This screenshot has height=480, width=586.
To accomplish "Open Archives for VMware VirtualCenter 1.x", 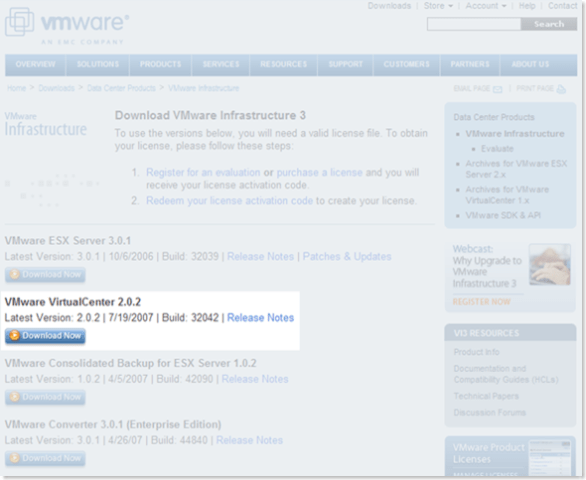I will pyautogui.click(x=507, y=195).
